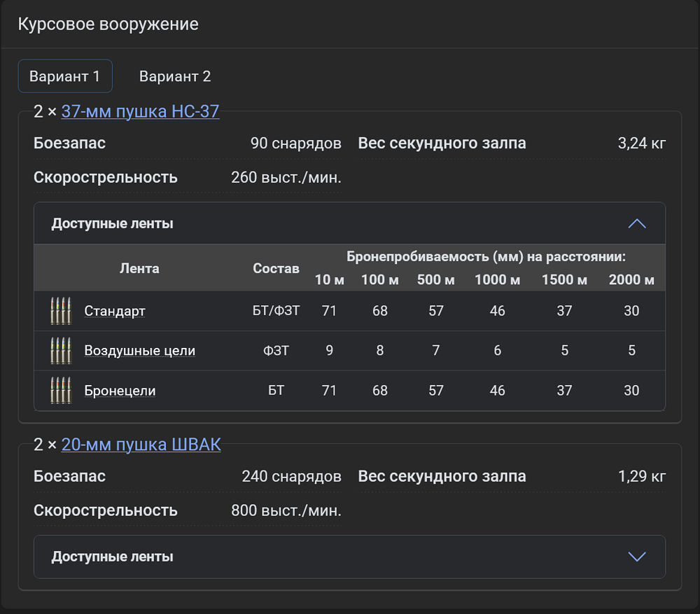Click the ШВАК Боезапас label
Image resolution: width=700 pixels, height=614 pixels.
click(x=69, y=477)
